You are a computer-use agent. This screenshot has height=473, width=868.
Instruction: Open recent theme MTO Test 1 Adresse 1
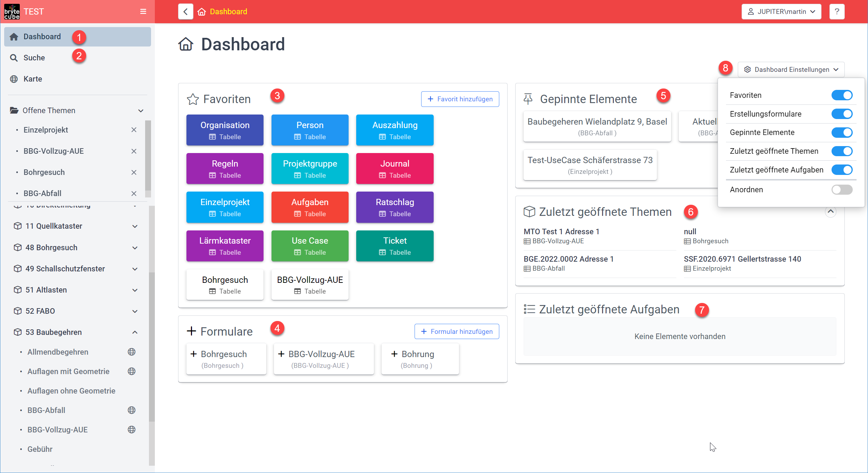(561, 231)
